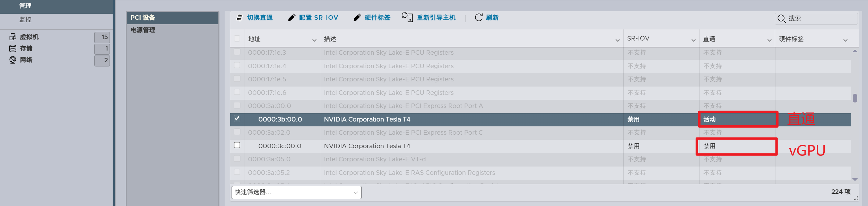Click the network icon in sidebar

point(13,60)
